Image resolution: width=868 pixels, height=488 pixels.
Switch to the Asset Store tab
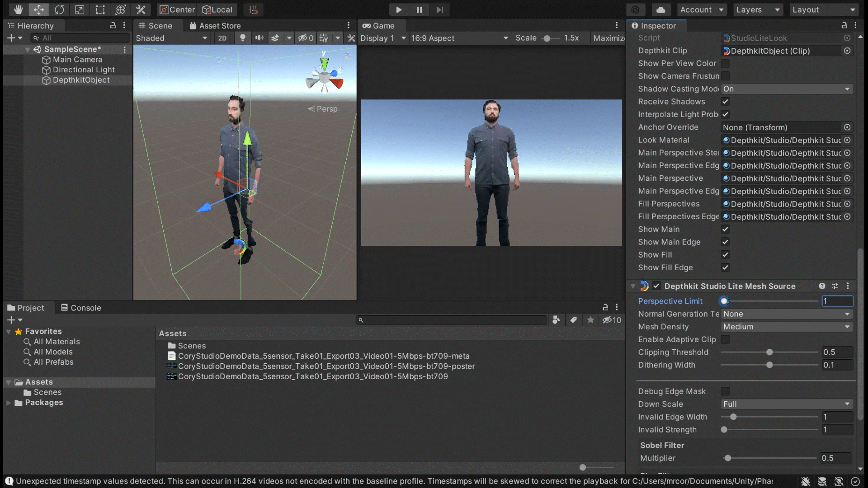[215, 26]
